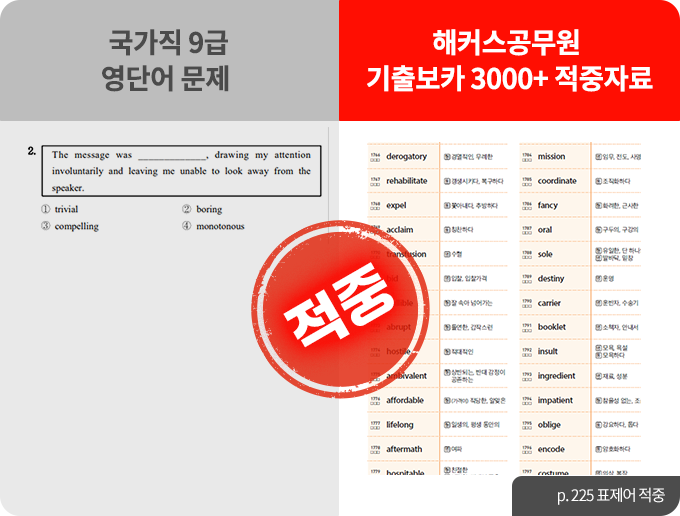Image resolution: width=680 pixels, height=516 pixels.
Task: Click the question number '2.'
Action: pyautogui.click(x=32, y=151)
